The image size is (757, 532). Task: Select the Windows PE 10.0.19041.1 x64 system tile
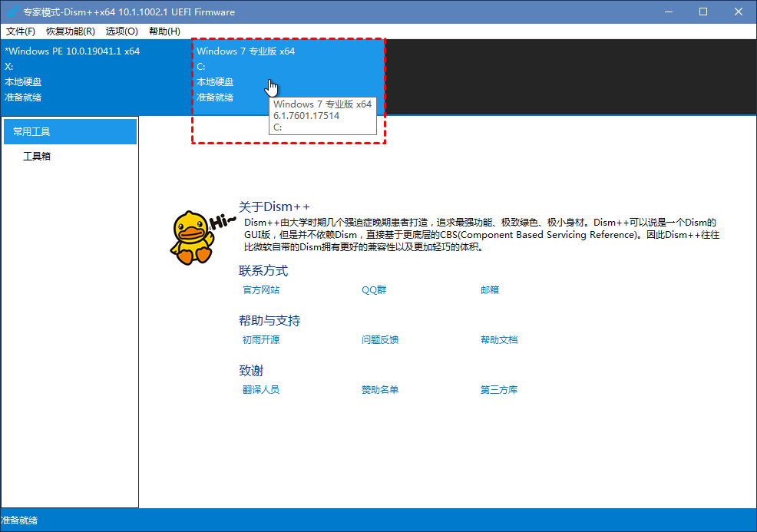coord(97,78)
